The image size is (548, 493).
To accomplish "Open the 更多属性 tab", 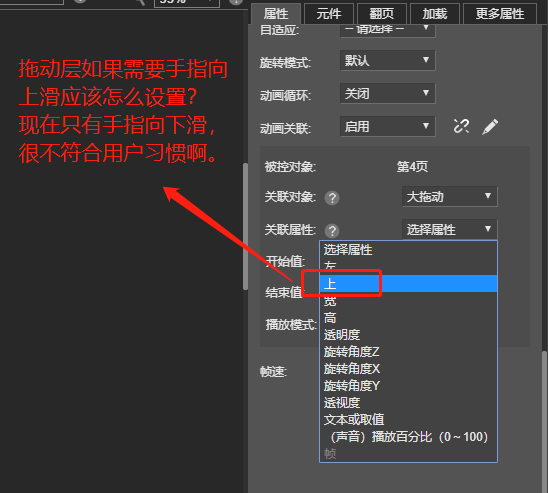I will (x=500, y=14).
